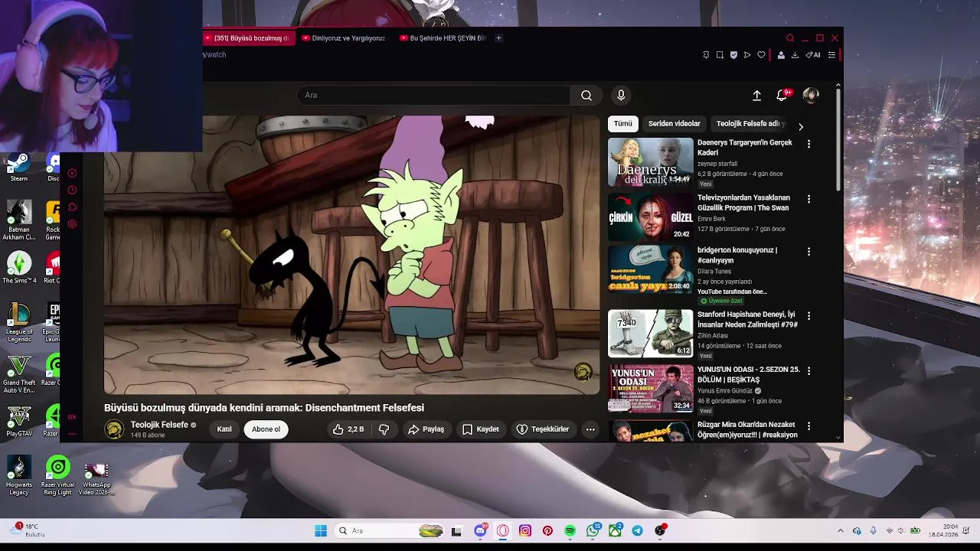980x551 pixels.
Task: Take a snapshot with Opera toolbar icon
Action: [720, 55]
